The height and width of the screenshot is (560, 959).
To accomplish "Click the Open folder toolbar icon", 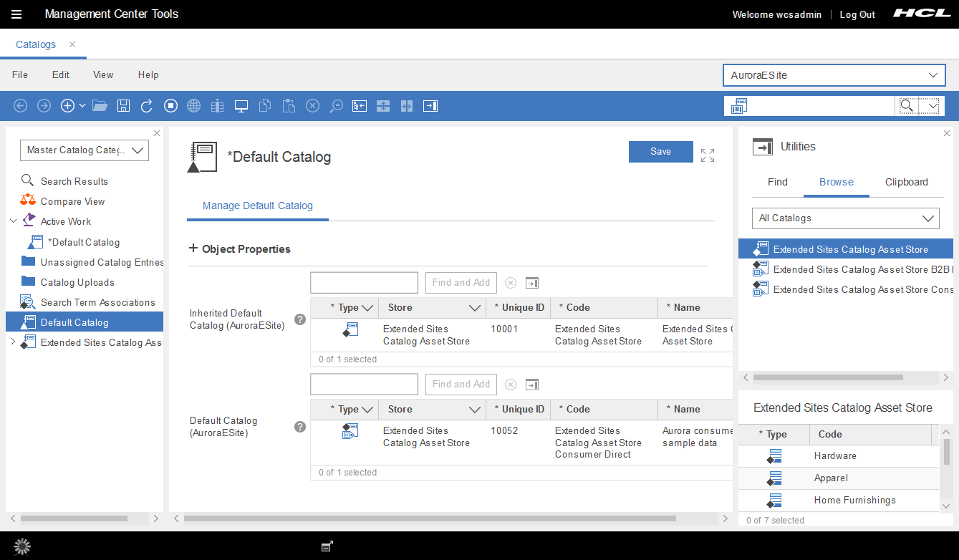I will pos(100,106).
